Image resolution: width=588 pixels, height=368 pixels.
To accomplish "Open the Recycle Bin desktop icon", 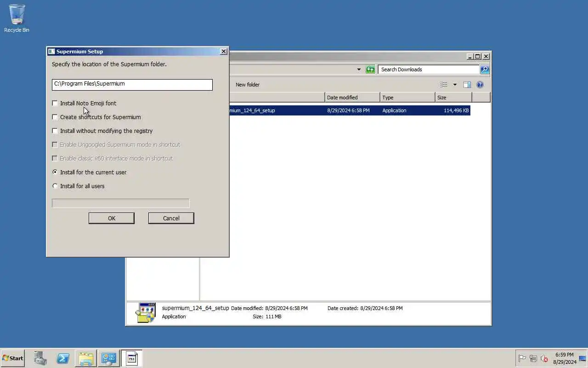I will [17, 18].
